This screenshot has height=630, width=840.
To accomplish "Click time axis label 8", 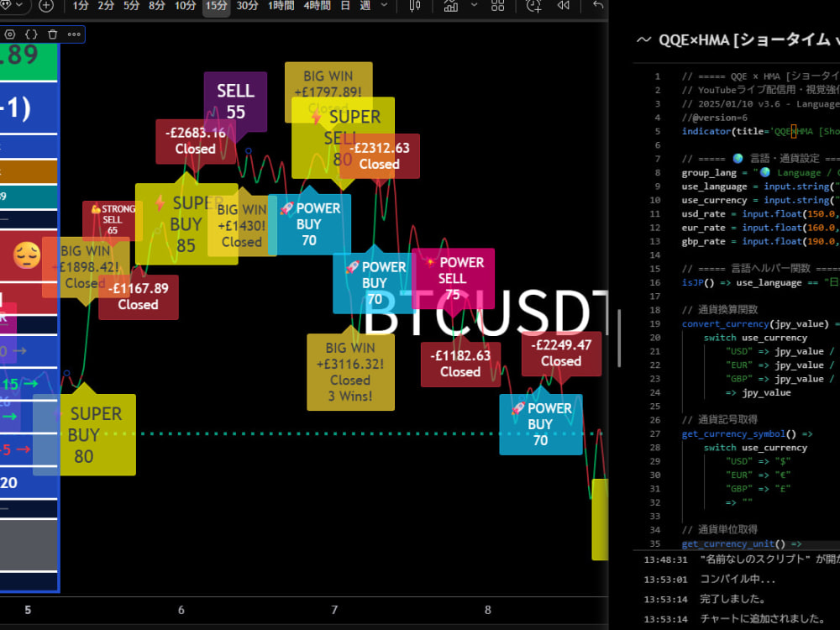I will click(487, 610).
